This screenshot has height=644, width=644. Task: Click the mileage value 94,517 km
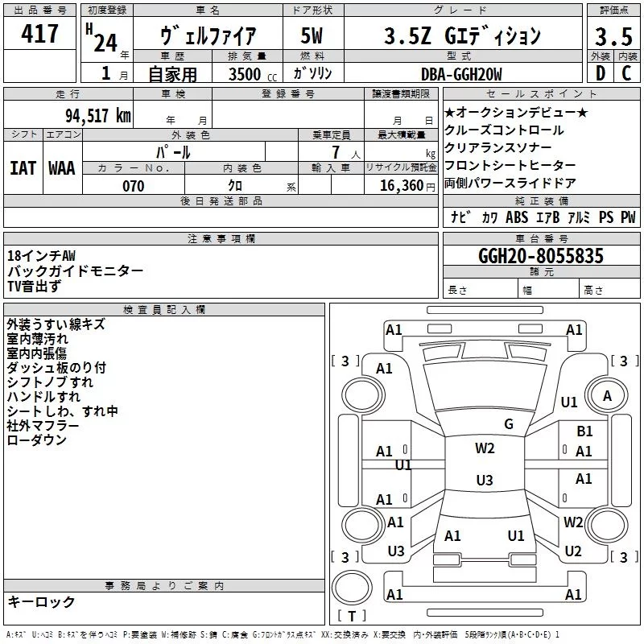tap(98, 116)
